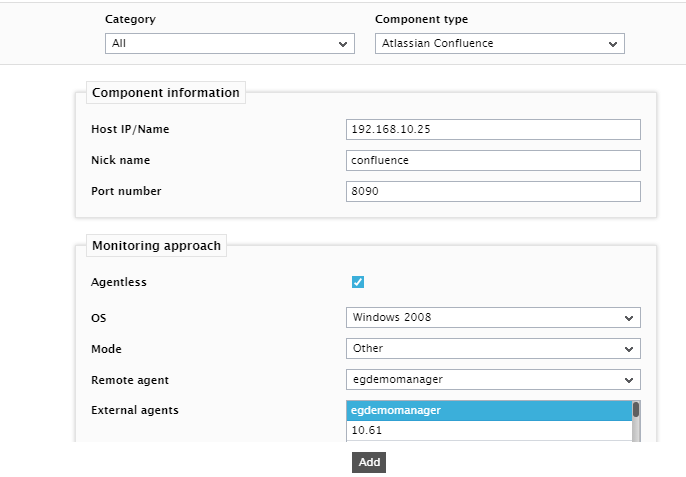
Task: Click the Component type label
Action: [x=421, y=20]
